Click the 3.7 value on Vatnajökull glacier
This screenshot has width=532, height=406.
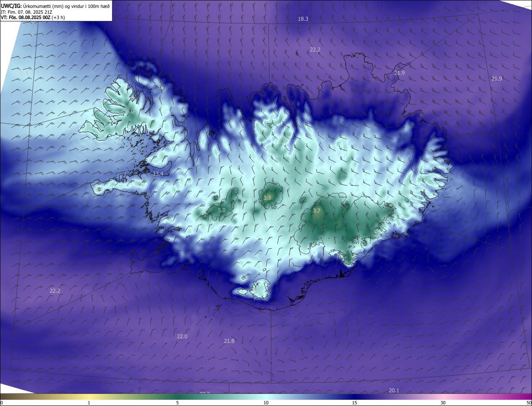(x=317, y=210)
